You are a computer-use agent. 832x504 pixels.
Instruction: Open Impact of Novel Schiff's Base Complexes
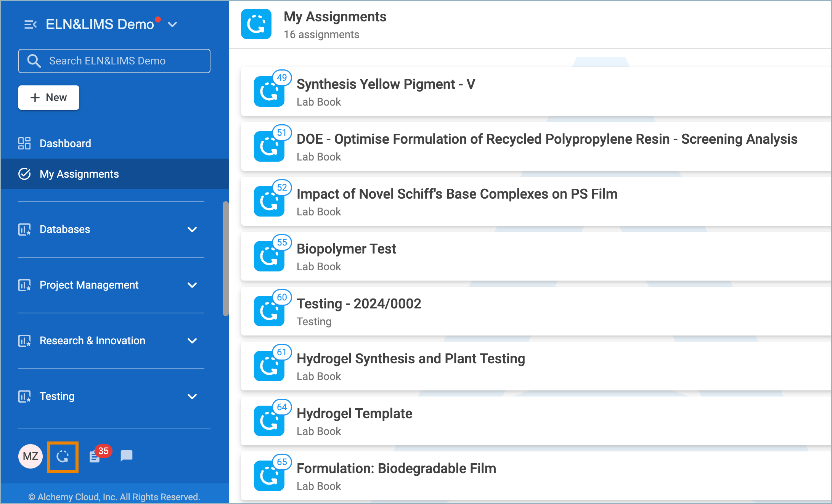coord(536,202)
